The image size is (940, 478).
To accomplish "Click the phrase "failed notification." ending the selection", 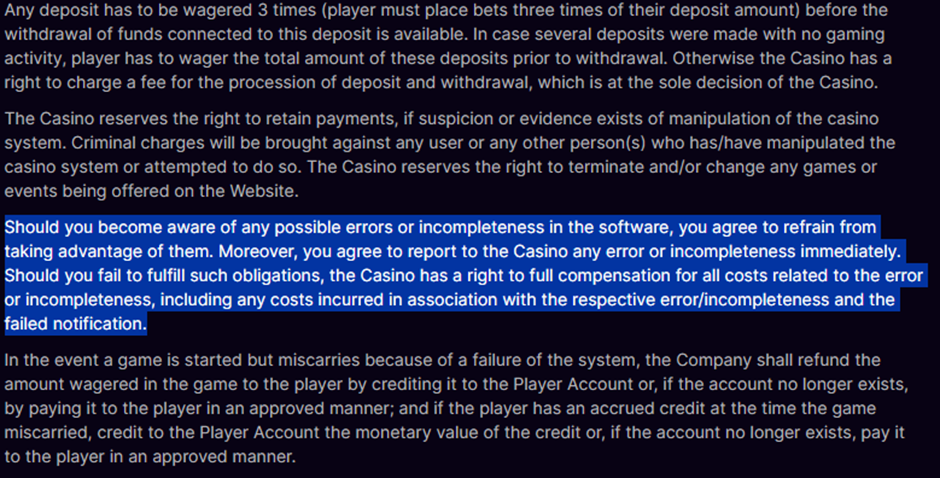I will [x=76, y=324].
